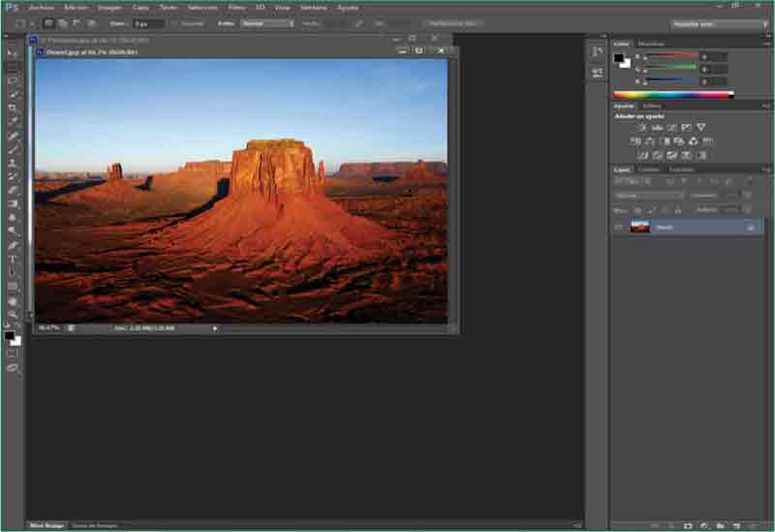Click the Perfeccionar borde button
Image resolution: width=775 pixels, height=532 pixels.
tap(451, 22)
